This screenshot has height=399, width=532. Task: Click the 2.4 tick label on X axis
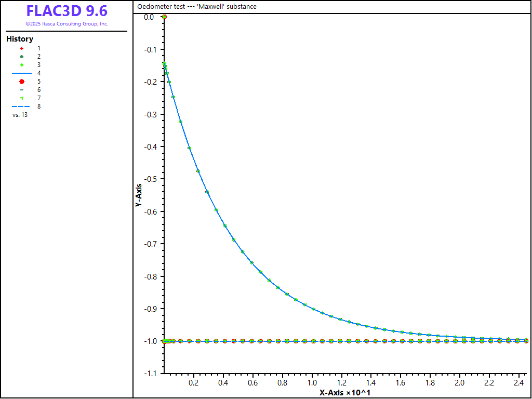coord(518,383)
